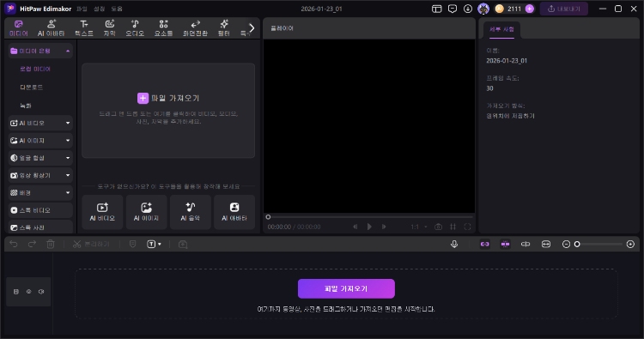The width and height of the screenshot is (644, 339).
Task: Click the download center icon in title bar
Action: coord(468,9)
